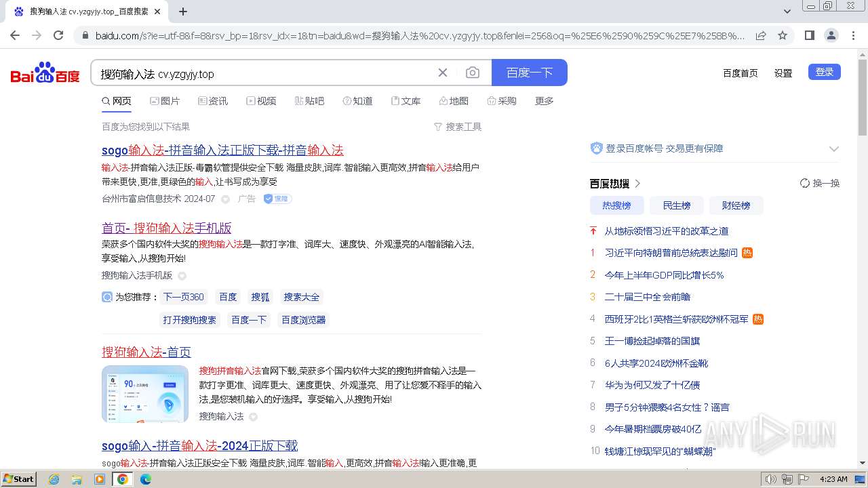The image size is (868, 488).
Task: Expand 百度热搜 arrow
Action: point(638,184)
